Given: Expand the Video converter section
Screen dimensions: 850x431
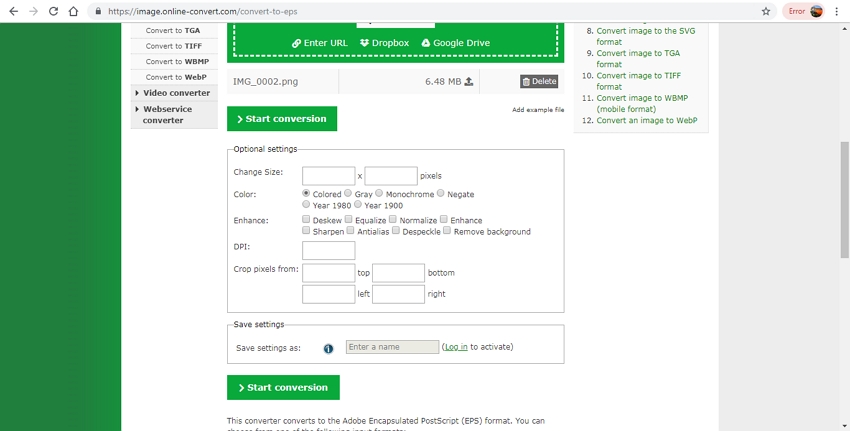Looking at the screenshot, I should click(174, 93).
